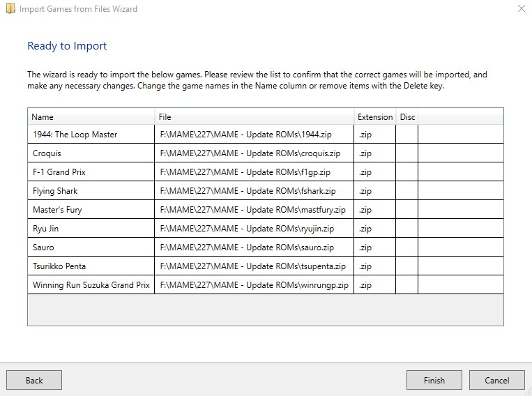Click the file path ending in fshark.zip
Viewport: 532px width, 396px height.
tap(254, 191)
